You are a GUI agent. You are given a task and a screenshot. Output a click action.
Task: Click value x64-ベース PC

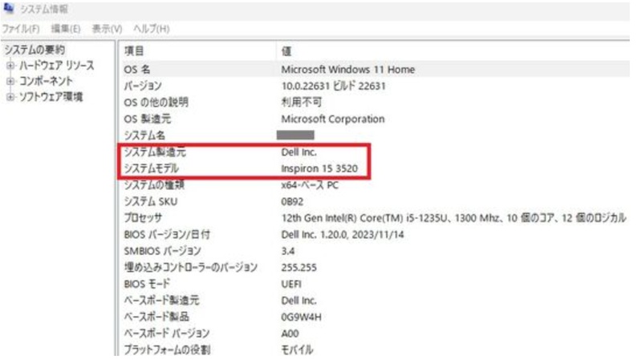310,185
